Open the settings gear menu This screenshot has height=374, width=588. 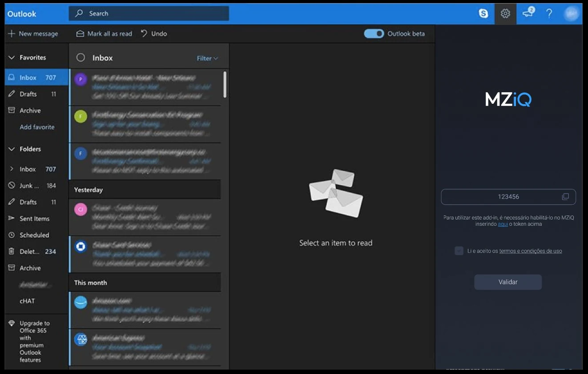point(505,14)
